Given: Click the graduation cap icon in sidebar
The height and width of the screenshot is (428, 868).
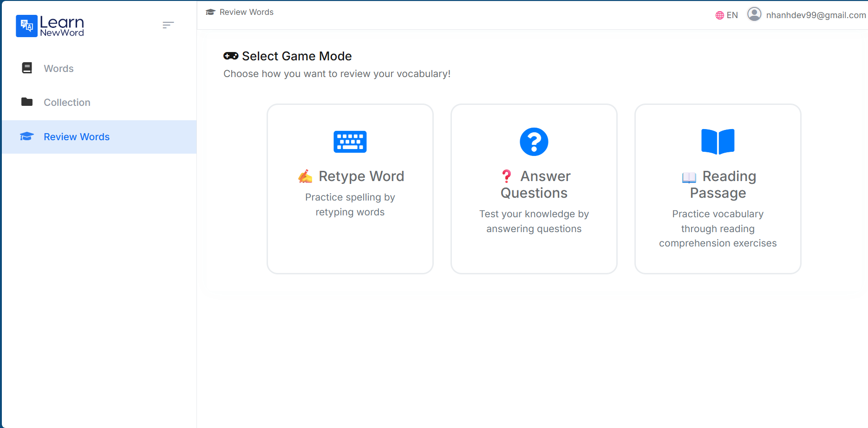Looking at the screenshot, I should (27, 136).
